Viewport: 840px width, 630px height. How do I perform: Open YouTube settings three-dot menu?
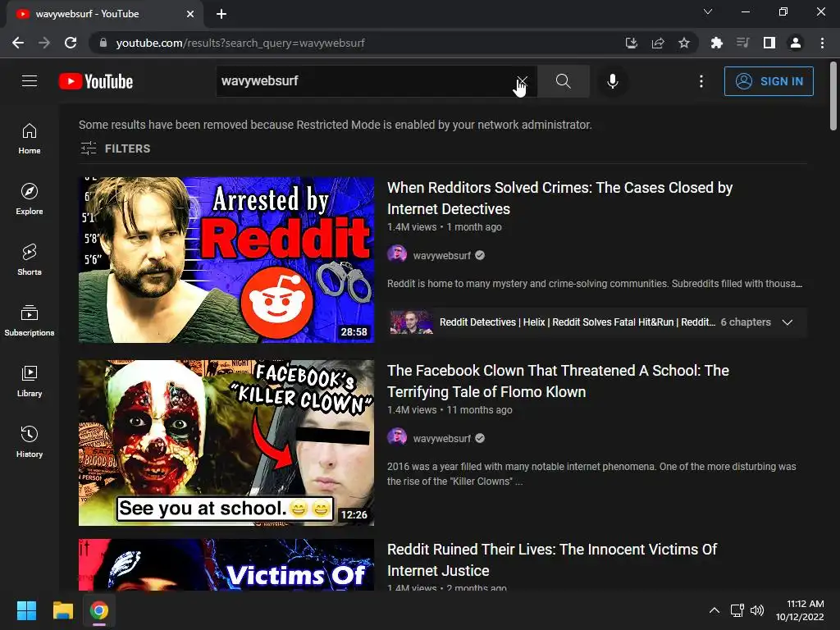pos(701,81)
